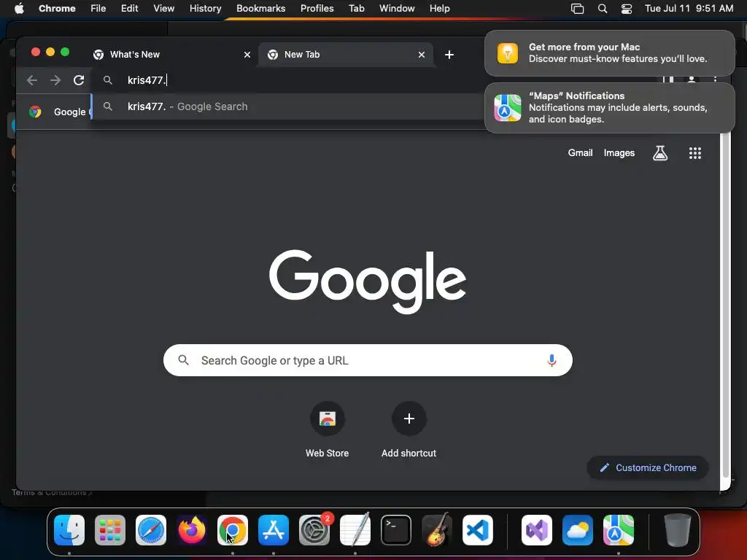
Task: Open the History menu
Action: (205, 9)
